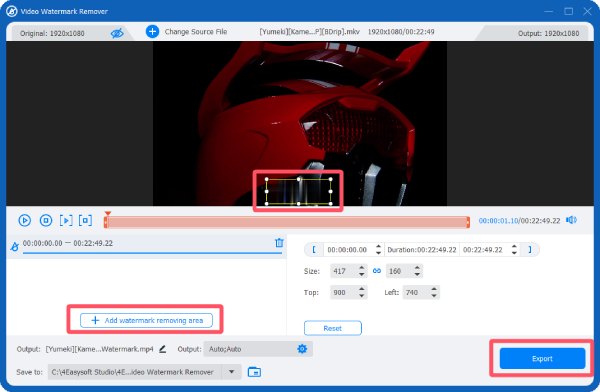Click the Left position field 740
The image size is (600, 392).
pos(416,292)
